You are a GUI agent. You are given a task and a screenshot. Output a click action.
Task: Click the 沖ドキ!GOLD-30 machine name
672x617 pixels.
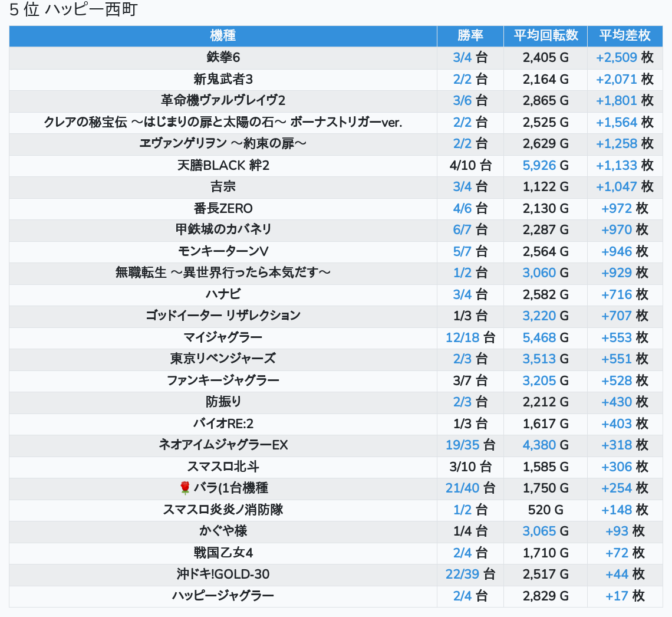[223, 575]
